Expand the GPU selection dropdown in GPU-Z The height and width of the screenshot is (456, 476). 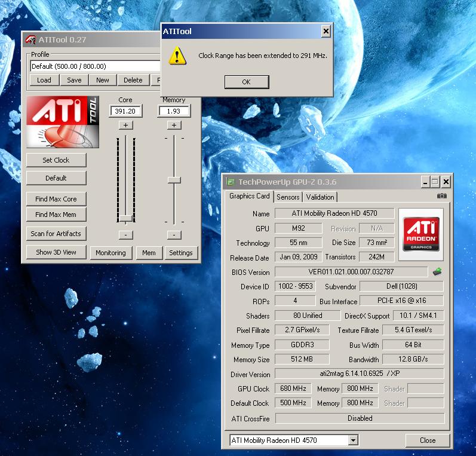353,440
